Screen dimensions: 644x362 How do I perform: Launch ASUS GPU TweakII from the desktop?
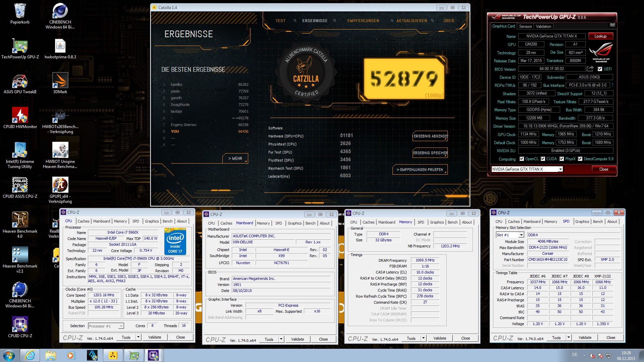coord(20,83)
